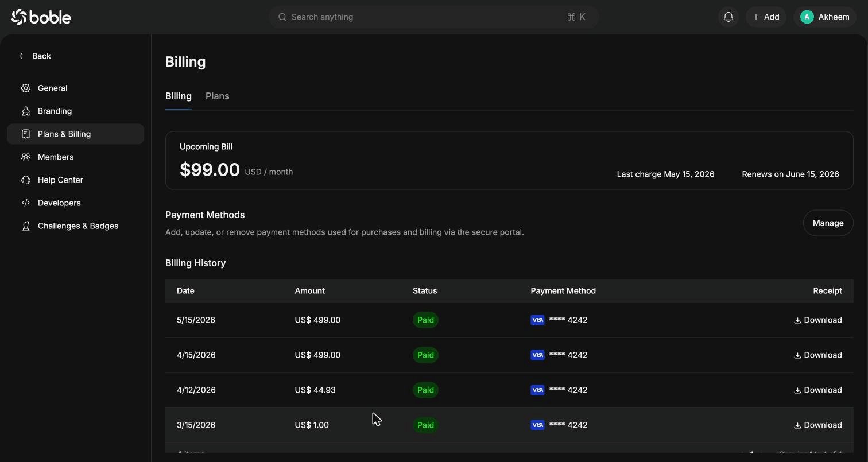The image size is (868, 462).
Task: Open Help Center in the sidebar
Action: [75, 180]
